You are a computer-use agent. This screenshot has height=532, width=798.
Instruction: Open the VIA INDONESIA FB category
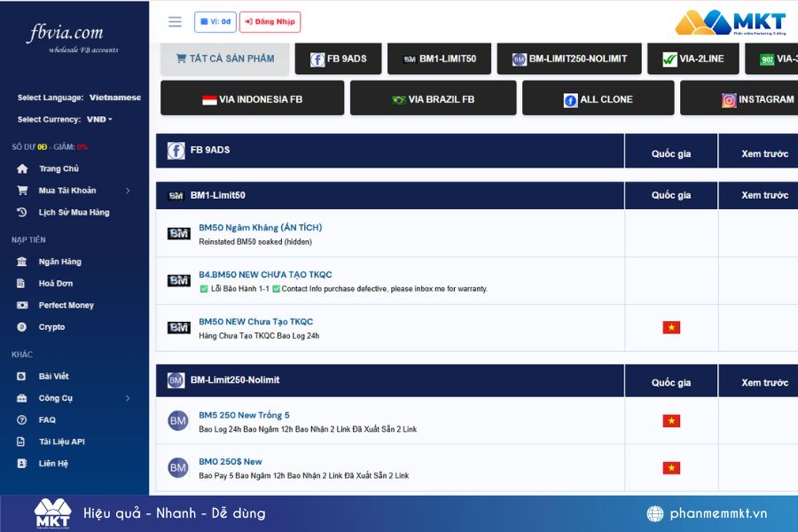pyautogui.click(x=253, y=98)
